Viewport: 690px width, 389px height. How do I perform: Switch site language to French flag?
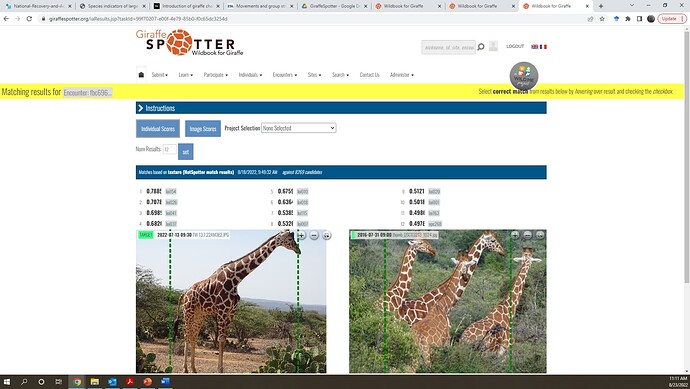pyautogui.click(x=543, y=47)
